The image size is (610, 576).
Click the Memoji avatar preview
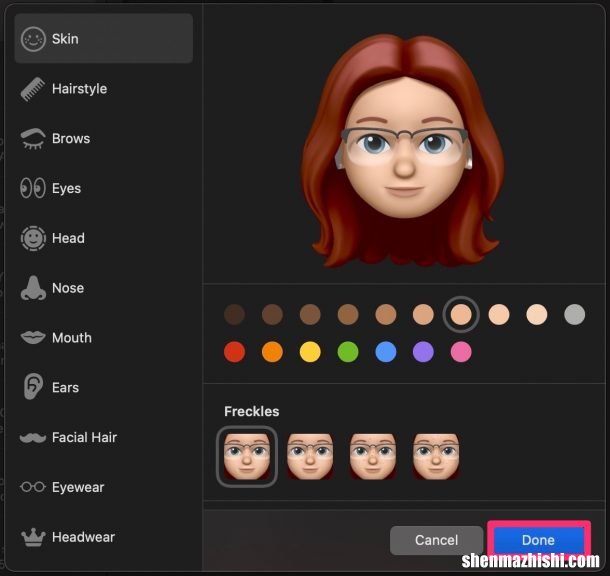404,152
